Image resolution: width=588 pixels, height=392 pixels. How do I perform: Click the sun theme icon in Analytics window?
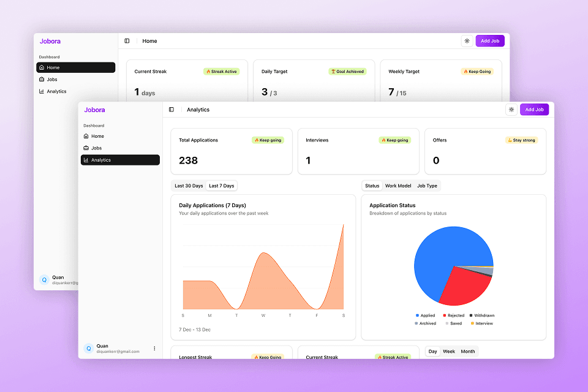[511, 110]
